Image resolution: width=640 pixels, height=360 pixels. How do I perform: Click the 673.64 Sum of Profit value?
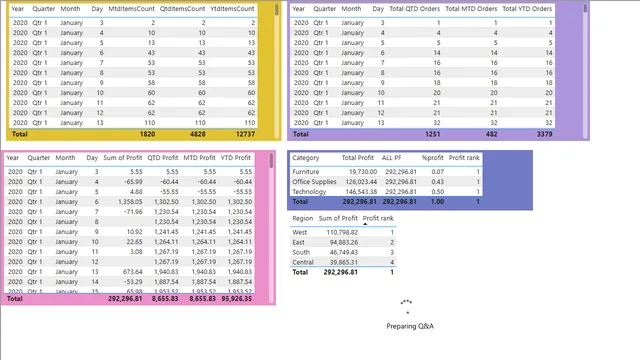coord(133,271)
